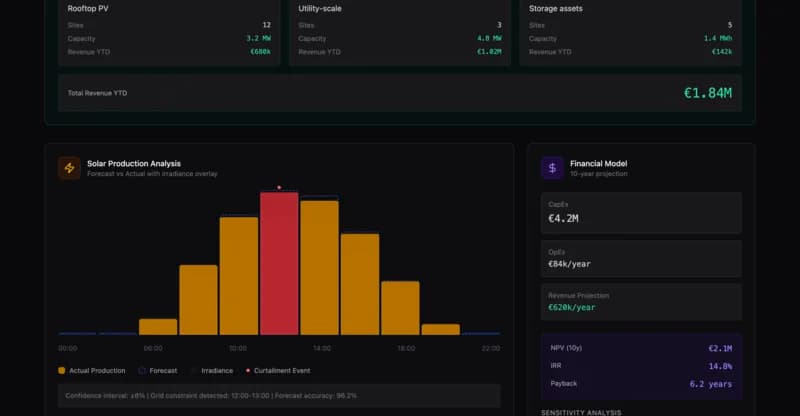Screen dimensions: 800x416
Task: Select the OpEx €84k/year field
Action: [x=641, y=260]
